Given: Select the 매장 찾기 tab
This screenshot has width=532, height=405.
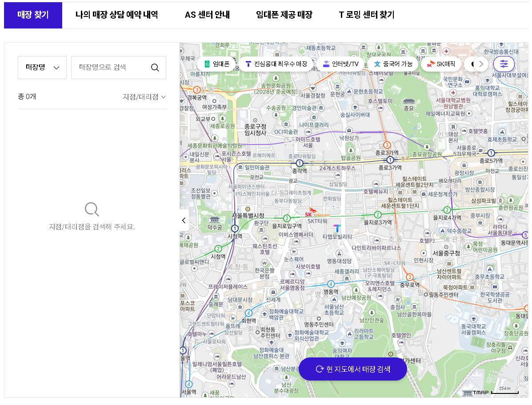Looking at the screenshot, I should (33, 15).
